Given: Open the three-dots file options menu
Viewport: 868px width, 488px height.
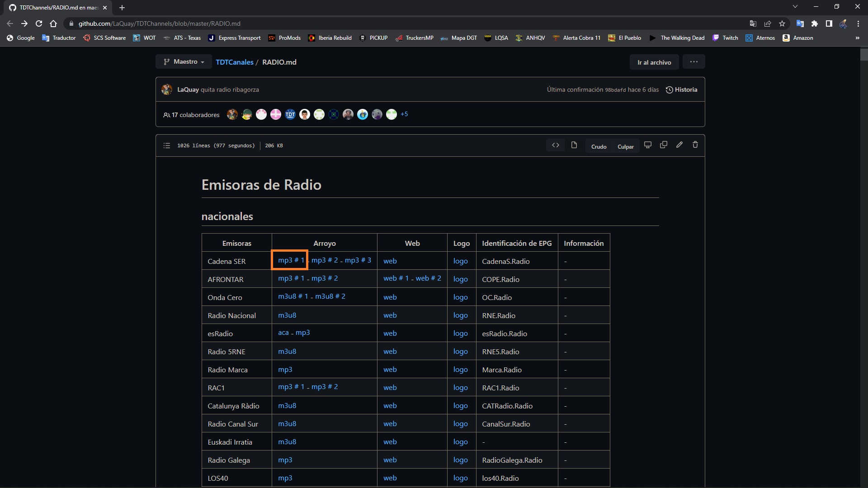Looking at the screenshot, I should [x=693, y=62].
